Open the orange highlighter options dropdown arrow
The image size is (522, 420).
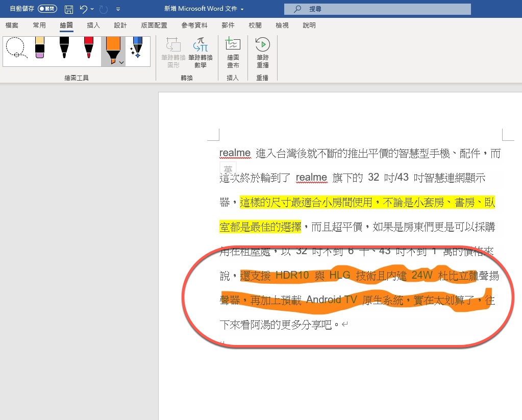click(x=121, y=62)
